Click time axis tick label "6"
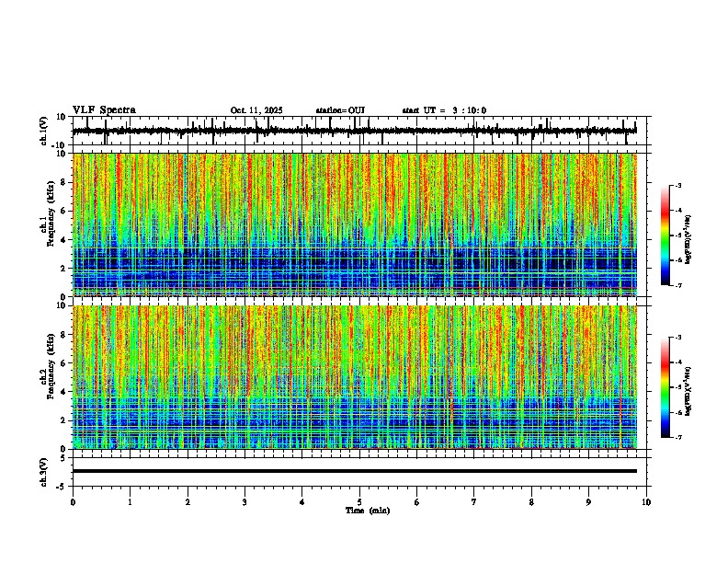728x563 pixels. click(x=417, y=502)
